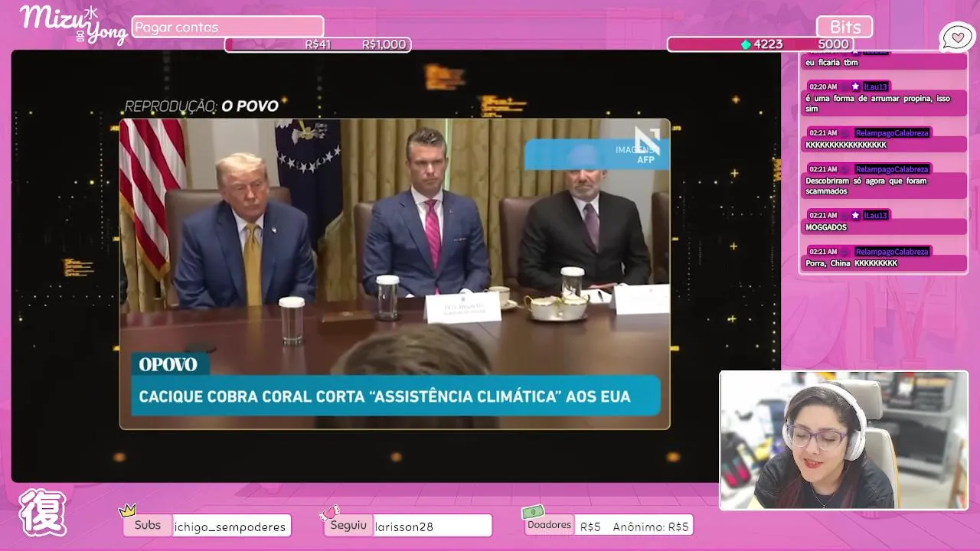Viewport: 980px width, 551px height.
Task: Click the 'REPRODUÇÃO: O POVO' caption
Action: [201, 106]
